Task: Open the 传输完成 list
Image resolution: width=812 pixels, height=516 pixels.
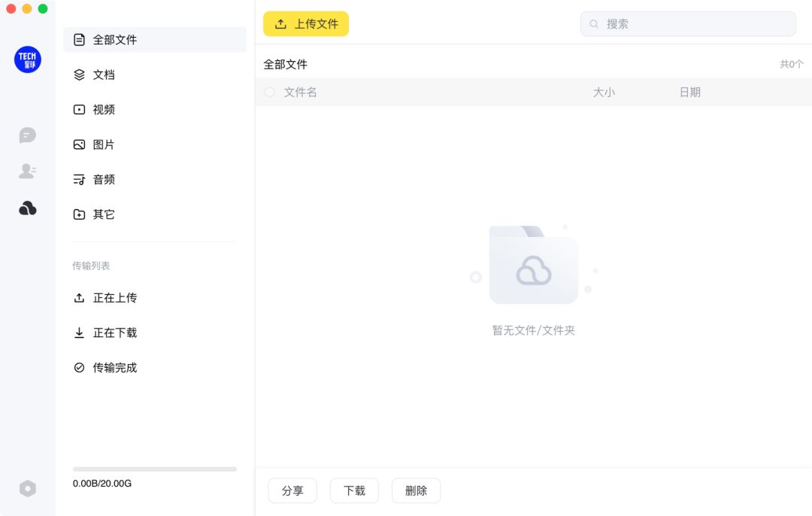Action: (x=114, y=368)
